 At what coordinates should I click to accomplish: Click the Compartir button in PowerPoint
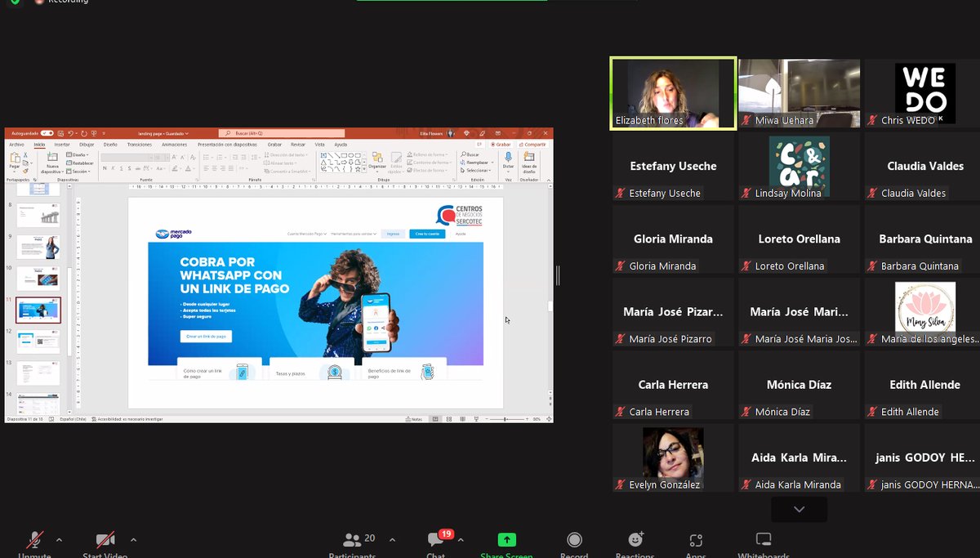click(x=532, y=145)
